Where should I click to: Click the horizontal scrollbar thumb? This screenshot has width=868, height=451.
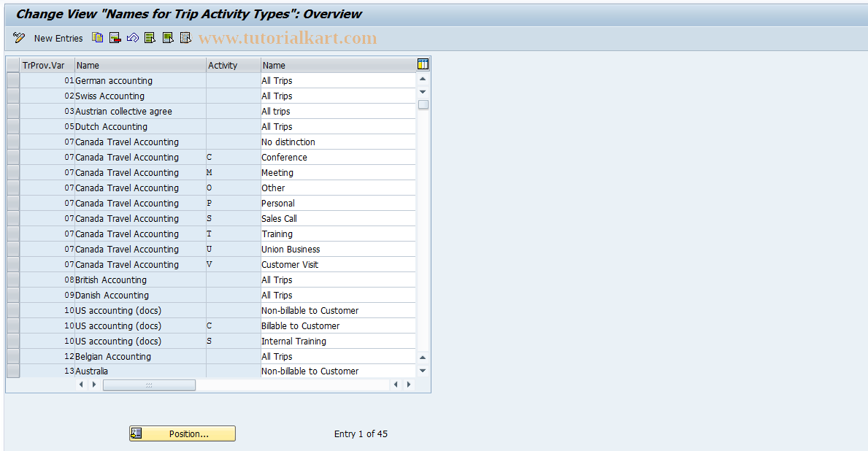click(149, 385)
